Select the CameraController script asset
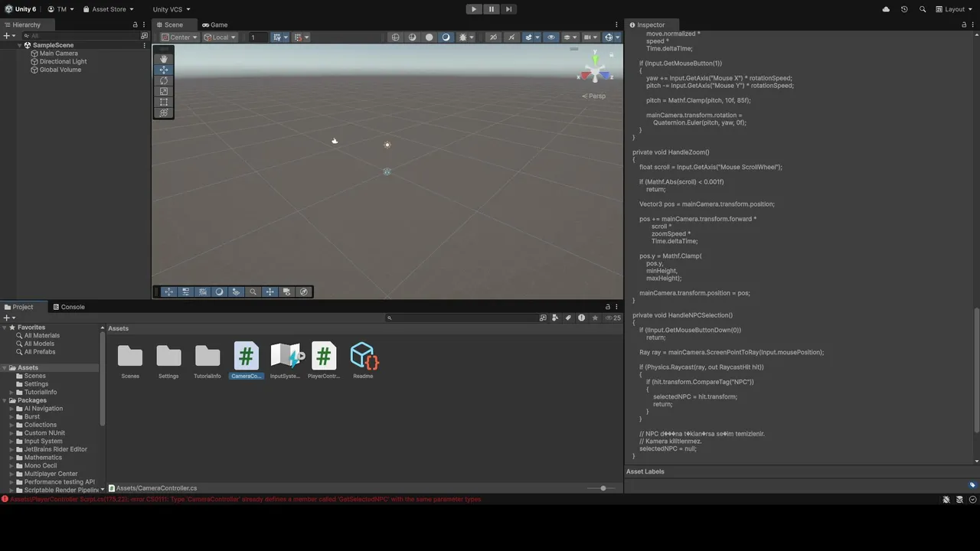Viewport: 980px width, 551px height. (247, 360)
